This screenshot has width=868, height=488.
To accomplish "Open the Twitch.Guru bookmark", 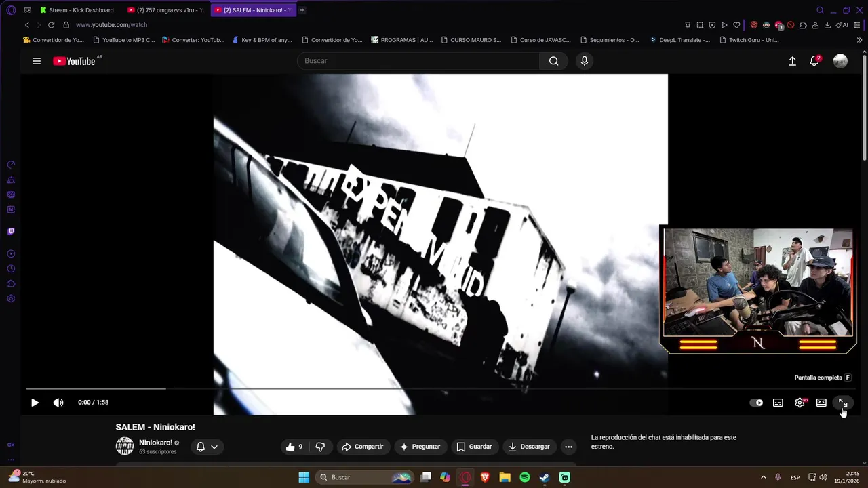I will tap(749, 40).
